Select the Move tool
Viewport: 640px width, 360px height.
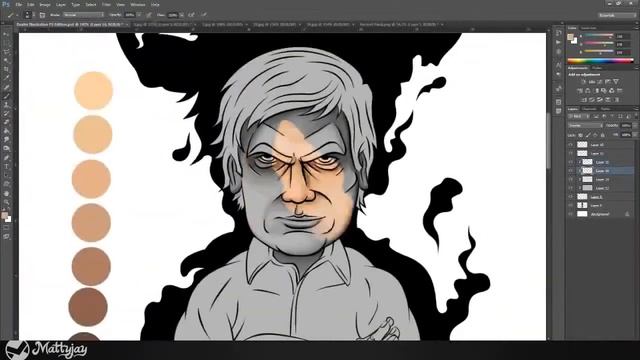7,35
